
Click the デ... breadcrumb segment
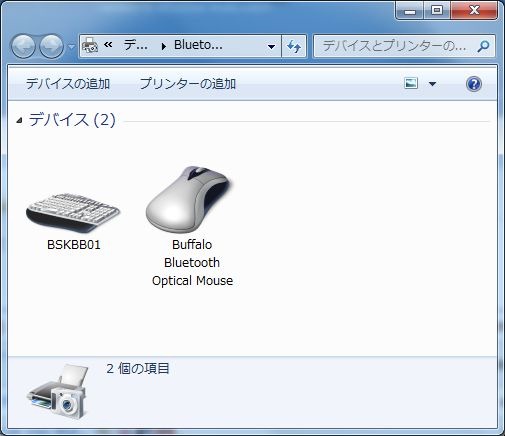coord(135,45)
